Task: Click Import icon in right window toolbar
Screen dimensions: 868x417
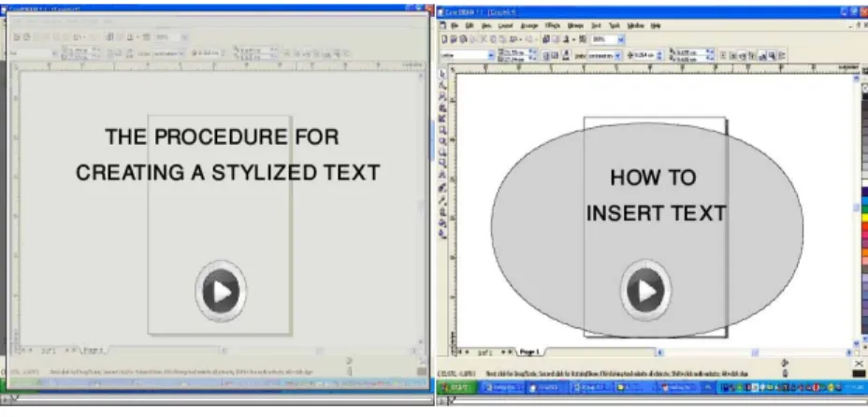Action: pyautogui.click(x=546, y=39)
